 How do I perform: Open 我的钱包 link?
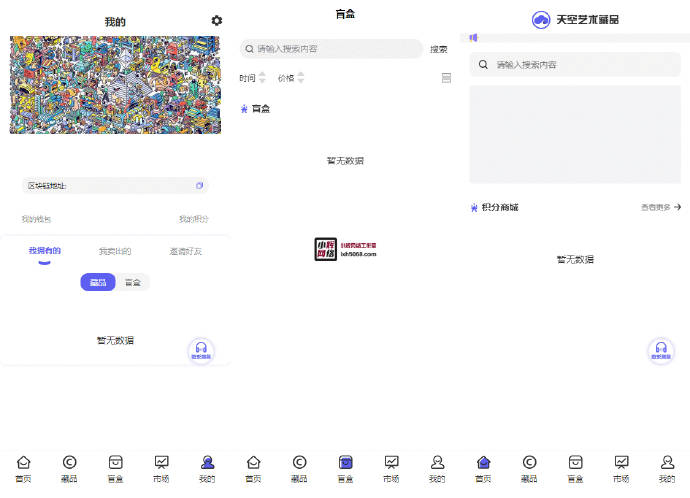[36, 219]
